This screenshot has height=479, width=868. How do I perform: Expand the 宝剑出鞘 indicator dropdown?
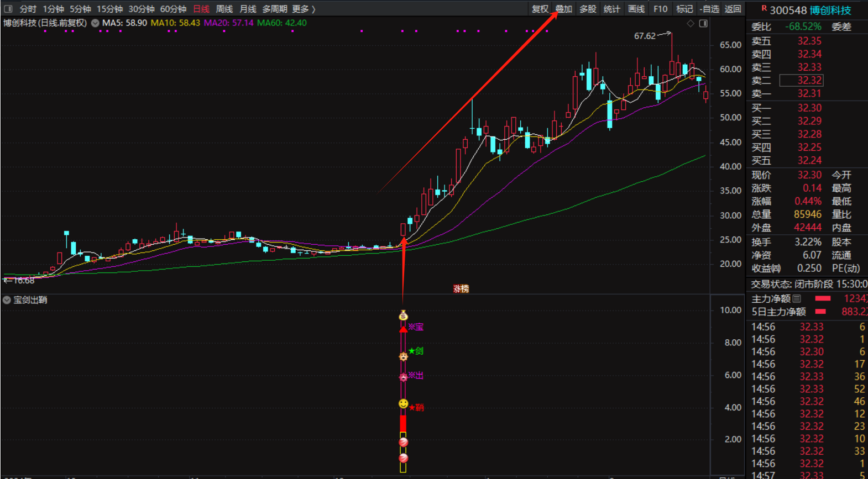[7, 300]
